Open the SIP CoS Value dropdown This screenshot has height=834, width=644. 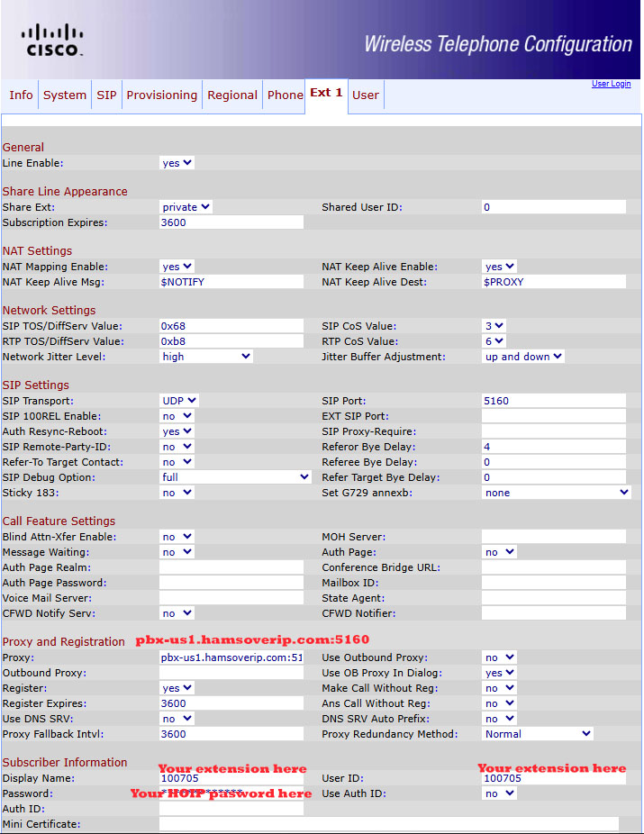[494, 326]
